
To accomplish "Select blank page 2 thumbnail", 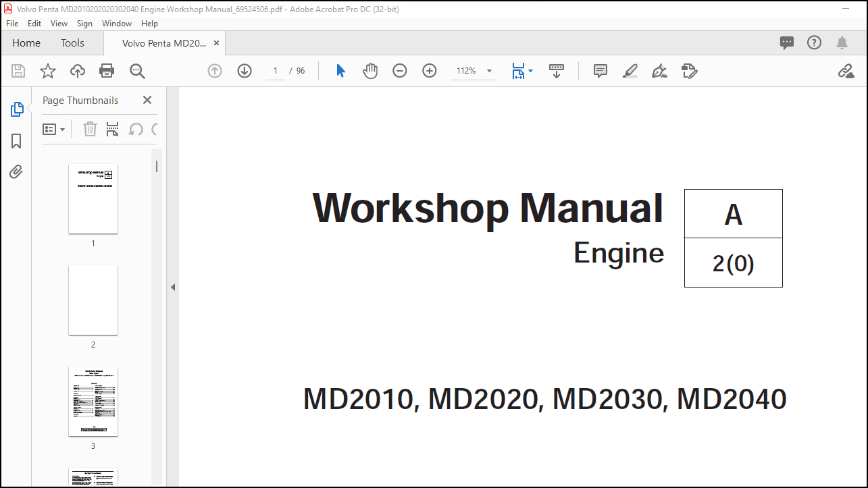I will click(93, 300).
